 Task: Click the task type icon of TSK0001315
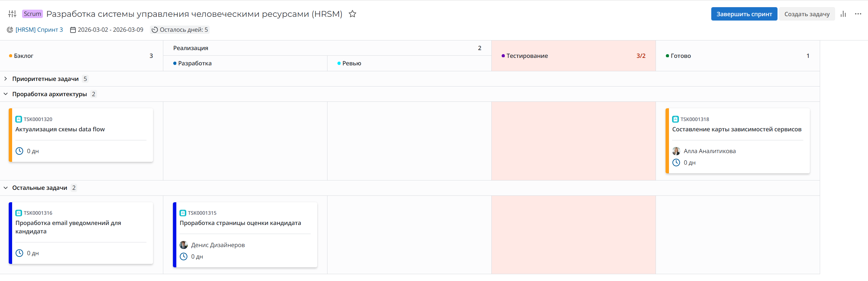click(183, 213)
